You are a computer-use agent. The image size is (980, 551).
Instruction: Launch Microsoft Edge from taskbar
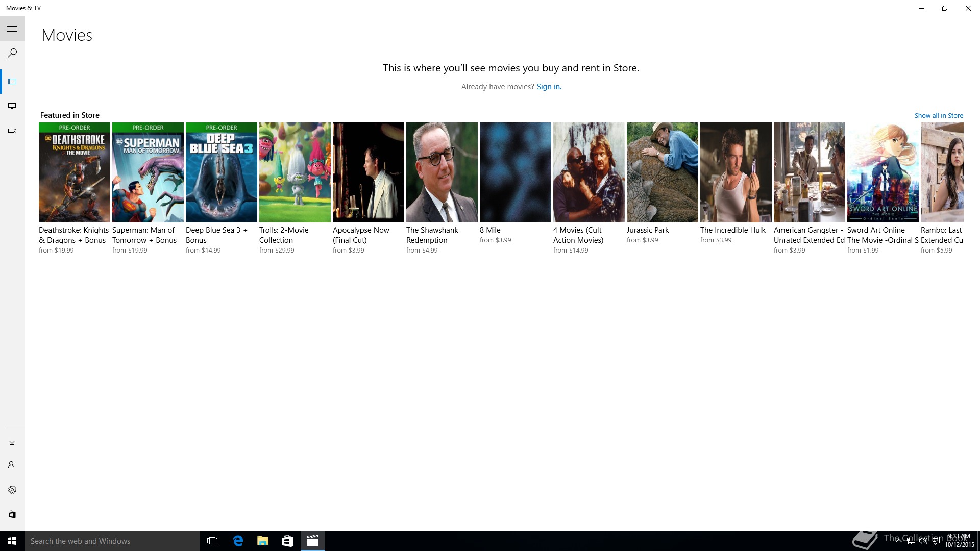pos(238,541)
